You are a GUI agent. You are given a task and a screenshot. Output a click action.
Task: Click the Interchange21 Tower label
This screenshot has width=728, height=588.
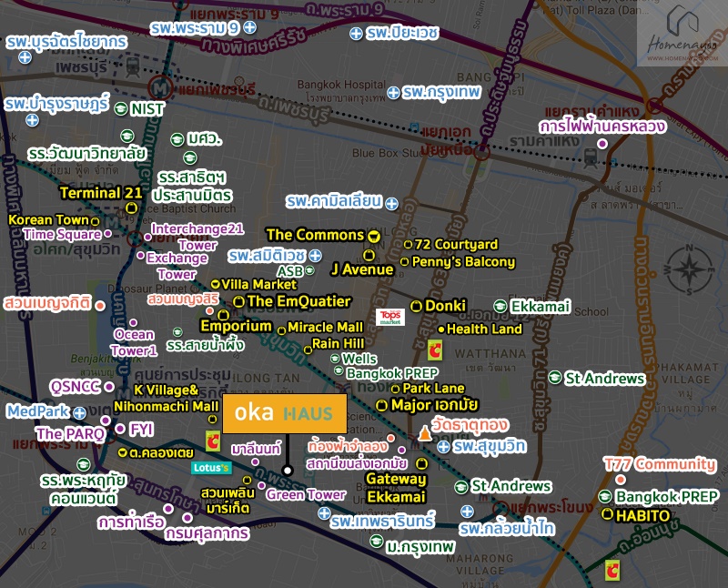pos(197,237)
